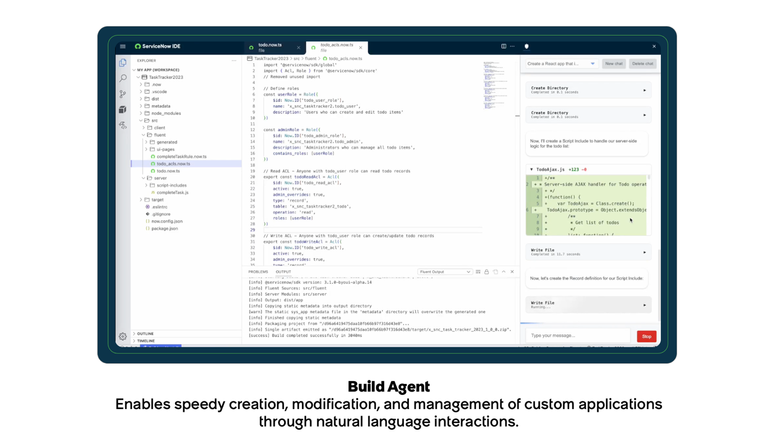Click the Build Agent lightbulb icon
This screenshot has height=438, width=778.
point(526,46)
